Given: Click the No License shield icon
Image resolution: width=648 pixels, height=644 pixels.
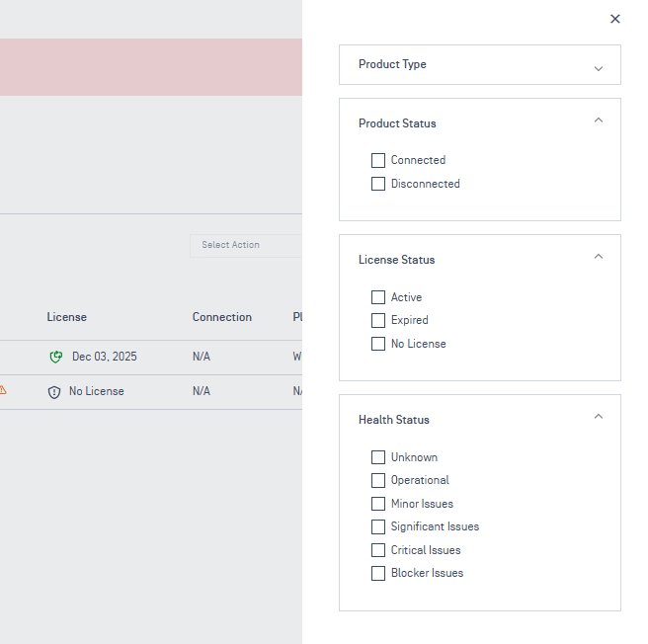Looking at the screenshot, I should [54, 391].
